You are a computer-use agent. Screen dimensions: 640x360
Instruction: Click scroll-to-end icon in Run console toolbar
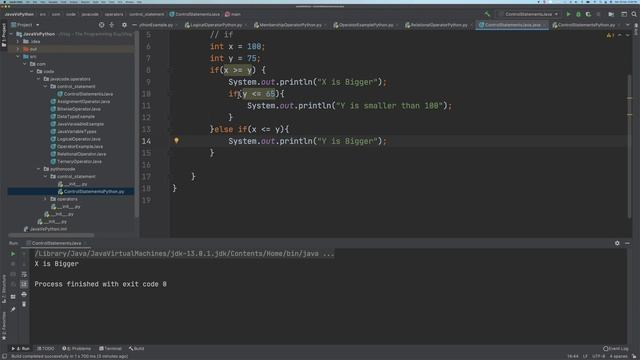pyautogui.click(x=24, y=284)
